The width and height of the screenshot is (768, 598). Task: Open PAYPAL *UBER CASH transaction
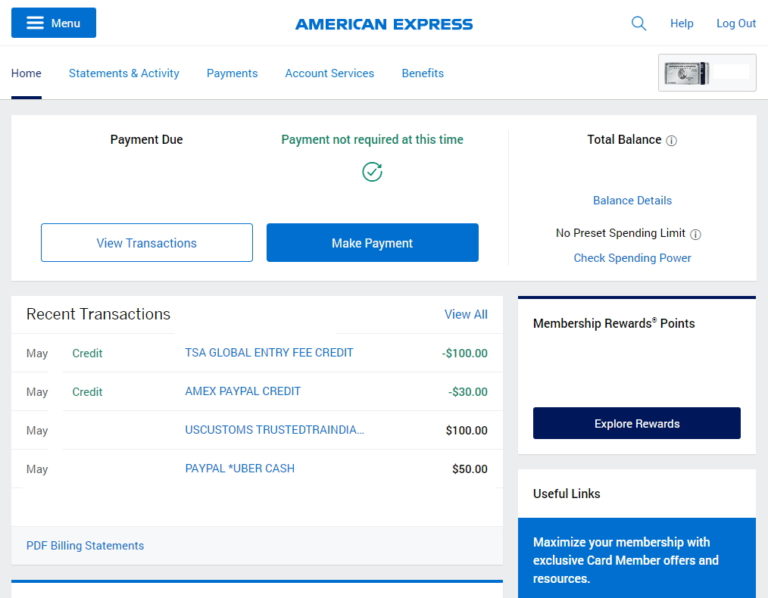(x=240, y=468)
